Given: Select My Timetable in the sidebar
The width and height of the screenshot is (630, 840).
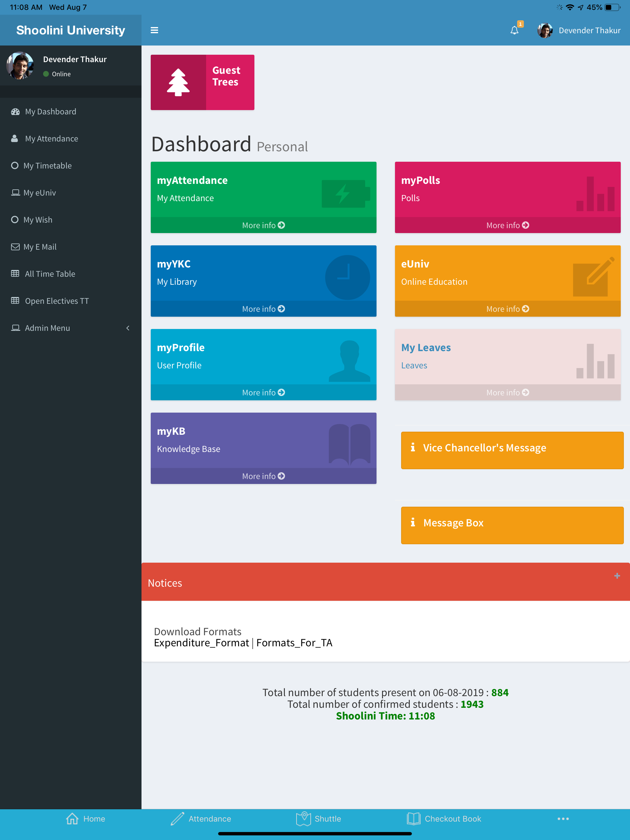Looking at the screenshot, I should 71,165.
